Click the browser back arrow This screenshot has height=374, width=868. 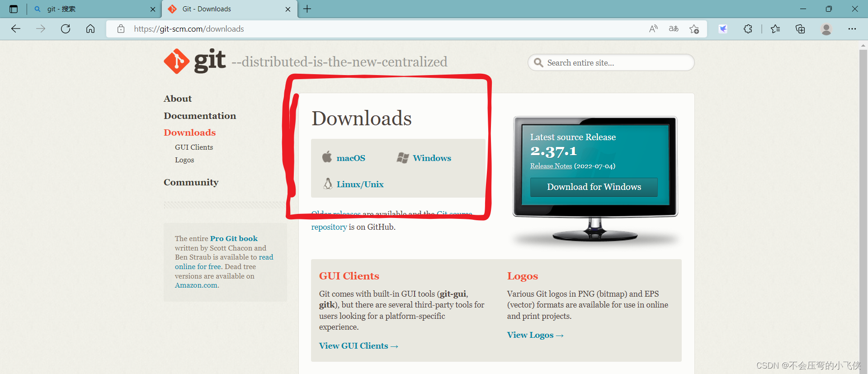point(16,29)
